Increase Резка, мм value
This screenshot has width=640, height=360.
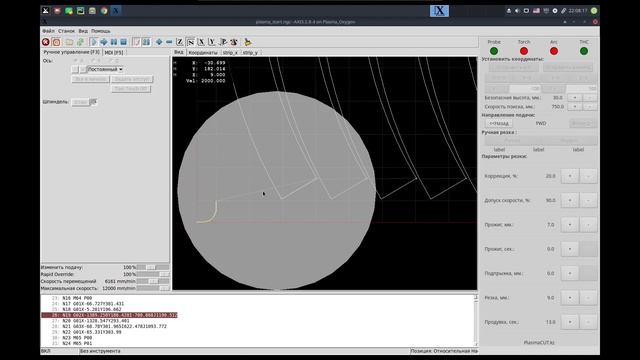[570, 298]
